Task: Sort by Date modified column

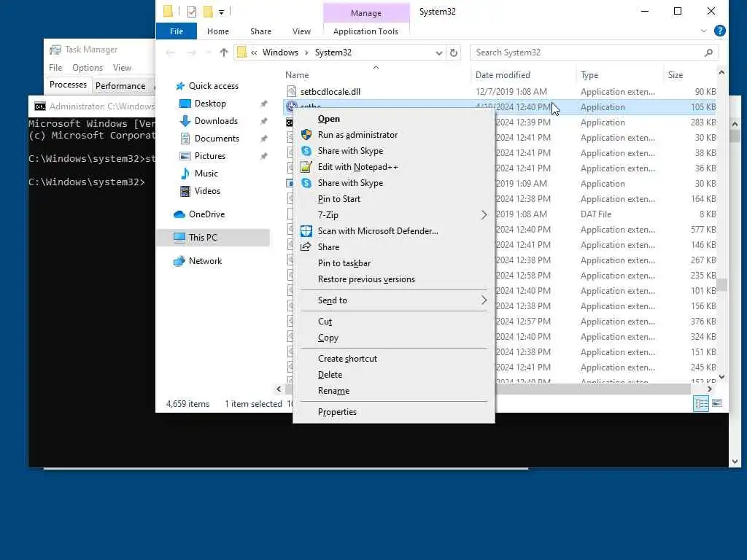Action: [x=503, y=75]
